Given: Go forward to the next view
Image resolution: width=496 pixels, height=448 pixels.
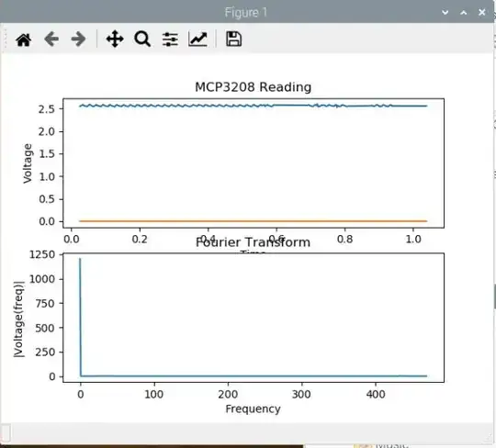Looking at the screenshot, I should coord(78,39).
